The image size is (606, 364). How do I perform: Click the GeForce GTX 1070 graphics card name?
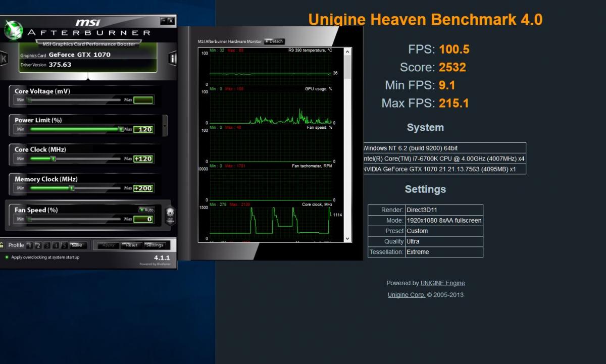tap(80, 55)
